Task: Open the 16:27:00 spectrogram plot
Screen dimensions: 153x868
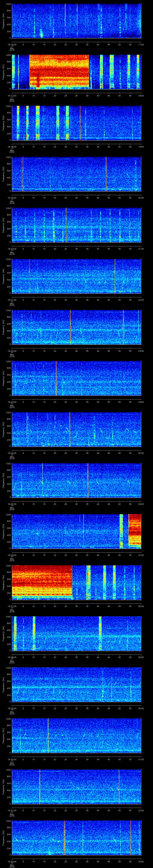Action: pos(76,582)
